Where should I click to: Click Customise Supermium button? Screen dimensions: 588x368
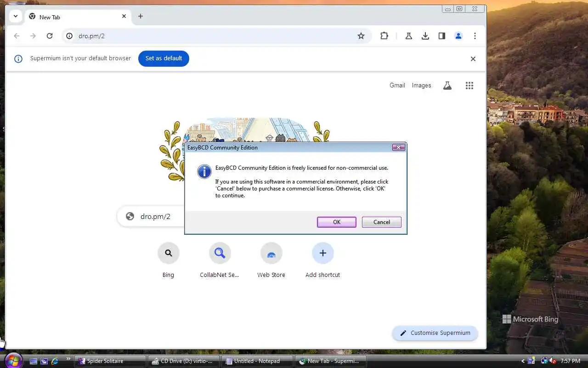click(x=435, y=333)
